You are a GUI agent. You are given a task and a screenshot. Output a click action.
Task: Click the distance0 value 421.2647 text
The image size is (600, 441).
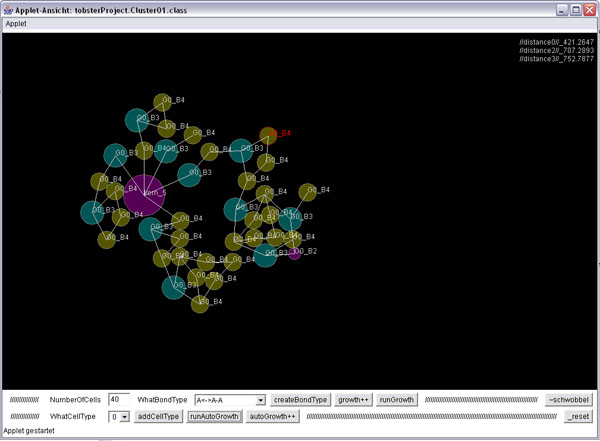[556, 42]
